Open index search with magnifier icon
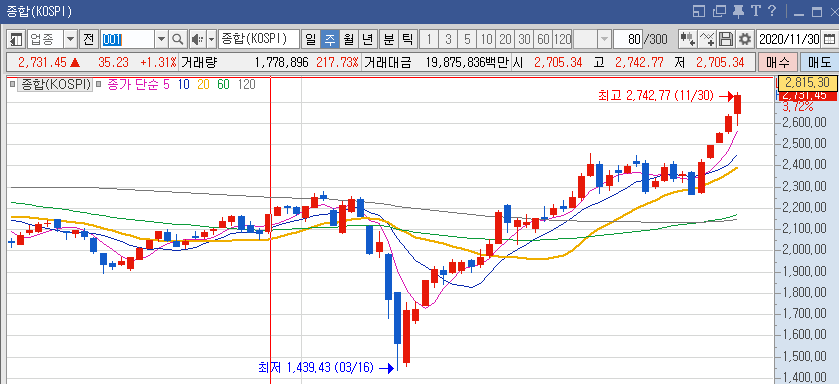839x384 pixels. coord(177,39)
